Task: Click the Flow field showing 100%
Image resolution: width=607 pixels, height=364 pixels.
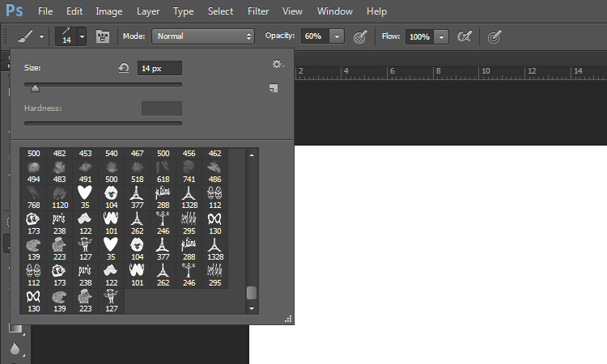Action: [x=419, y=36]
